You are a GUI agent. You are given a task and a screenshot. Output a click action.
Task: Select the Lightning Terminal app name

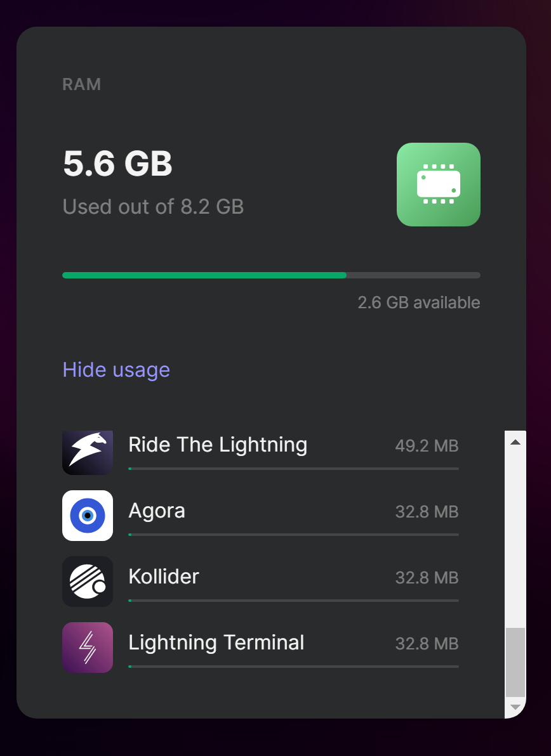tap(216, 642)
